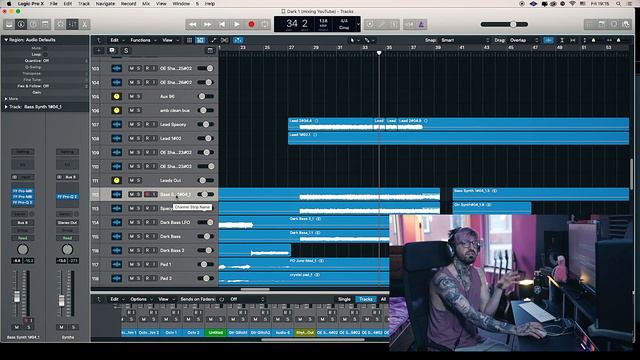Open the LCD display mode arrow
The height and width of the screenshot is (360, 640).
[x=358, y=24]
